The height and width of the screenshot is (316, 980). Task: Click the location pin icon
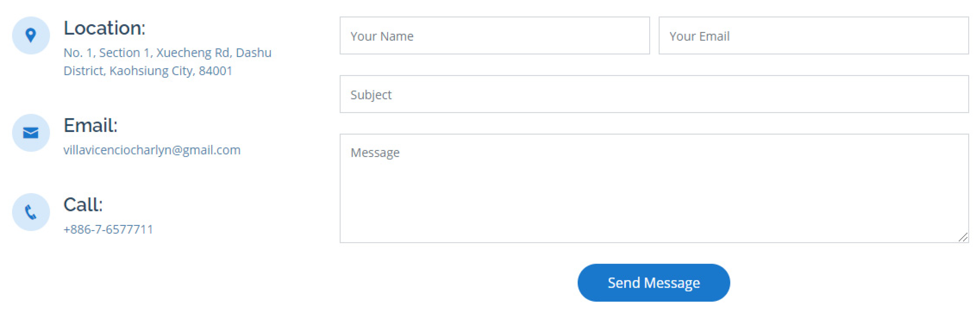[x=31, y=35]
